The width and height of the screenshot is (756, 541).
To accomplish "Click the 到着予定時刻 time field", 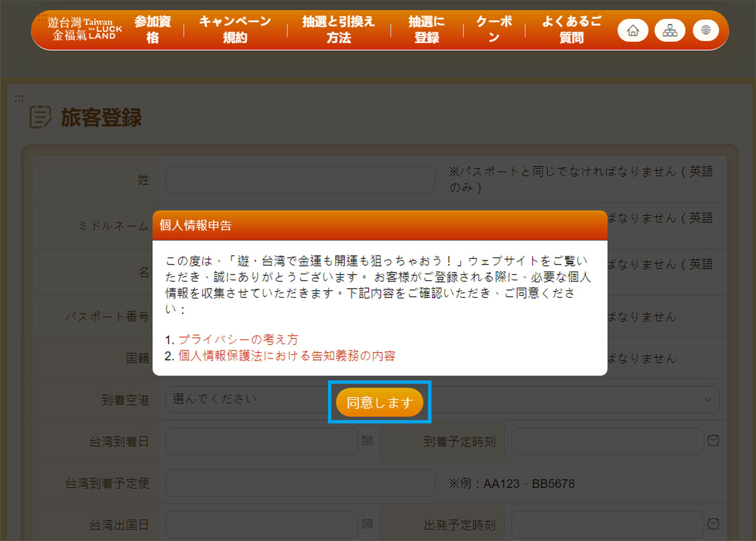I will click(x=607, y=442).
